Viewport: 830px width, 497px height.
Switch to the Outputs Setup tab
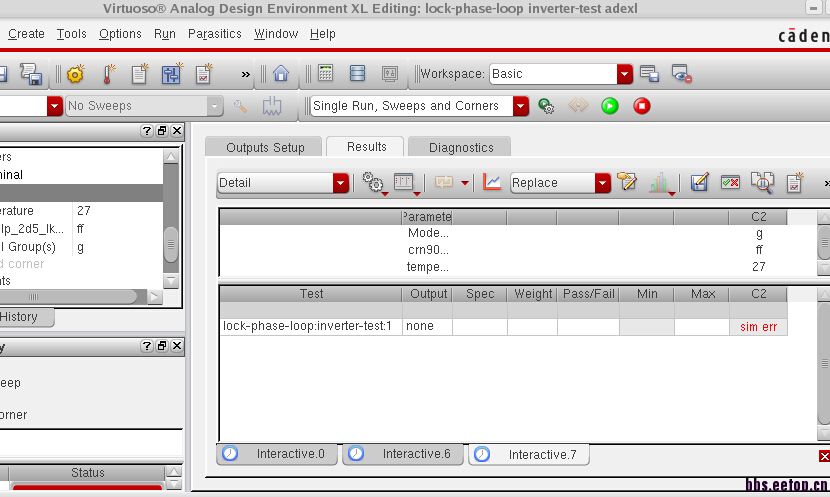[x=265, y=147]
